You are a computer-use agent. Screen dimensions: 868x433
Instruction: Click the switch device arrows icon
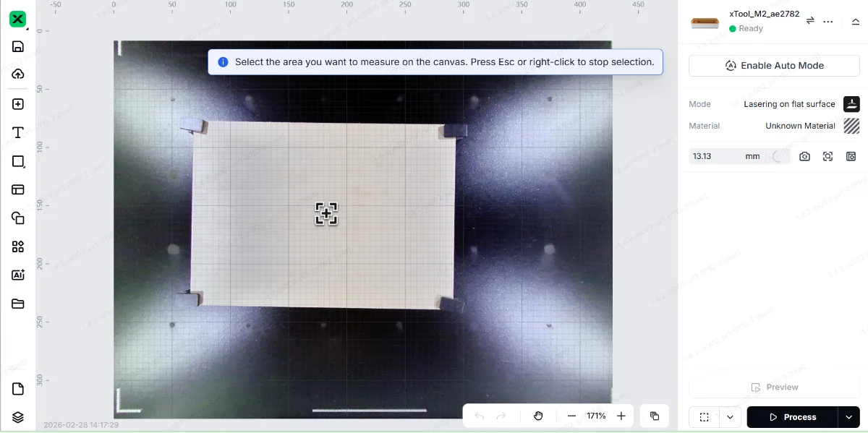click(810, 21)
